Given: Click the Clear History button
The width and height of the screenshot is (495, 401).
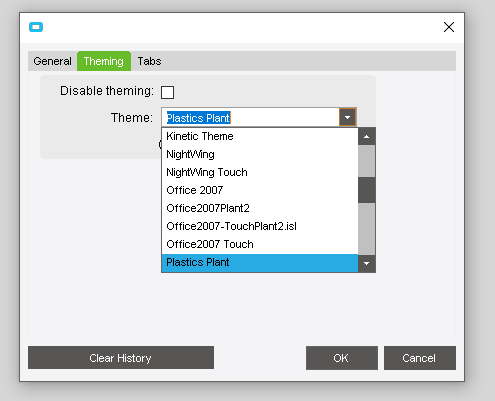Looking at the screenshot, I should pyautogui.click(x=121, y=358).
